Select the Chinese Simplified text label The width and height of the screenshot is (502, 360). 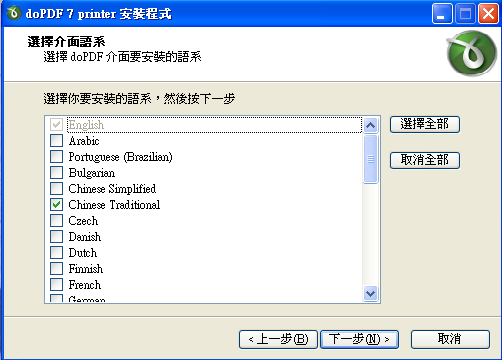coord(112,189)
